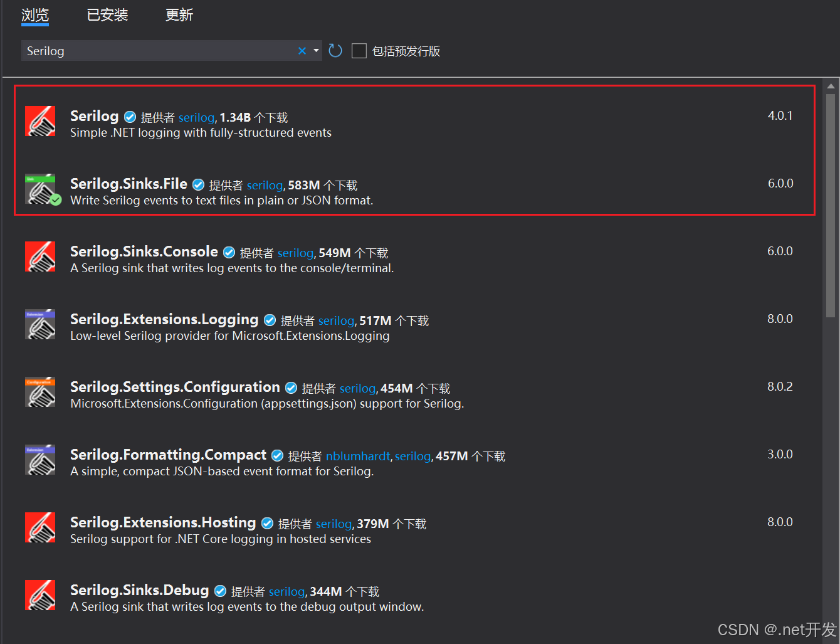
Task: Open serilog author link on Serilog.Settings.Configuration row
Action: (357, 388)
